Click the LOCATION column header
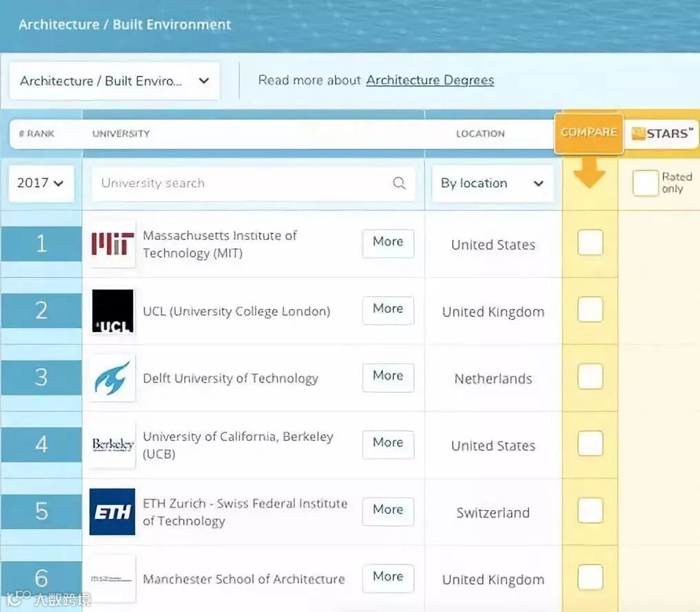Screen dimensions: 700x612 coord(480,134)
